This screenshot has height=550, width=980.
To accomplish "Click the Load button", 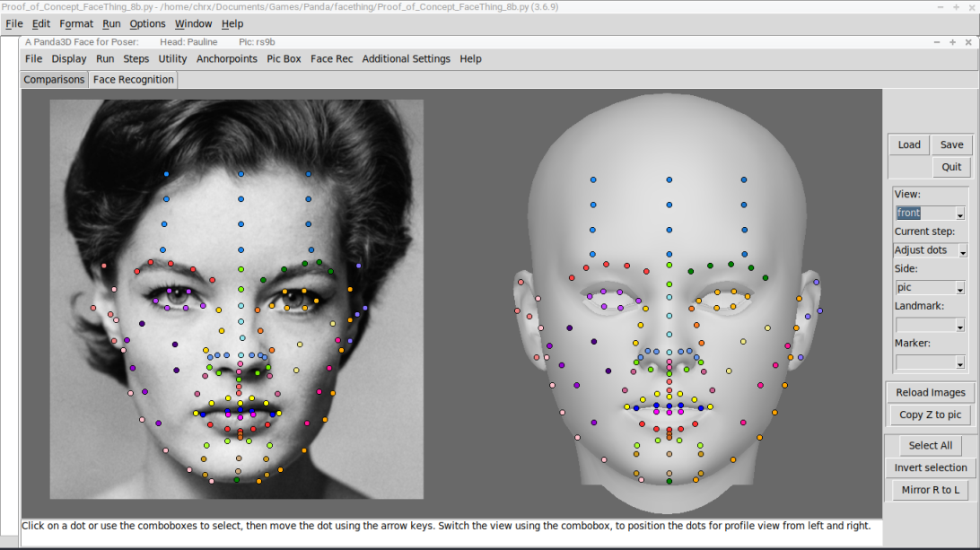I will coord(909,144).
